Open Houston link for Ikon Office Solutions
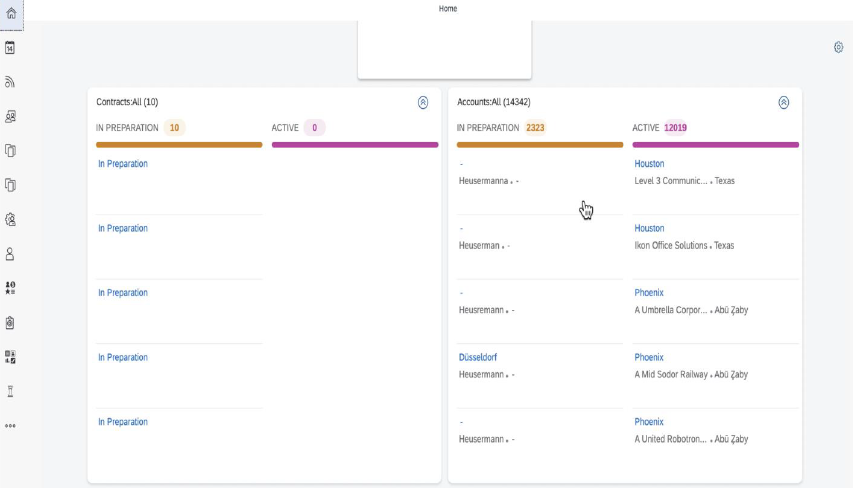This screenshot has width=853, height=488. tap(649, 229)
